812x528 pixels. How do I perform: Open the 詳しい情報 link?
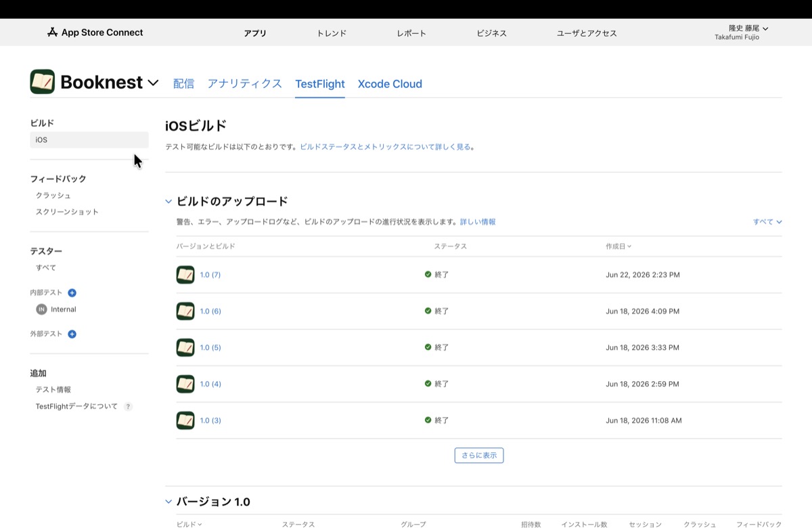coord(478,222)
